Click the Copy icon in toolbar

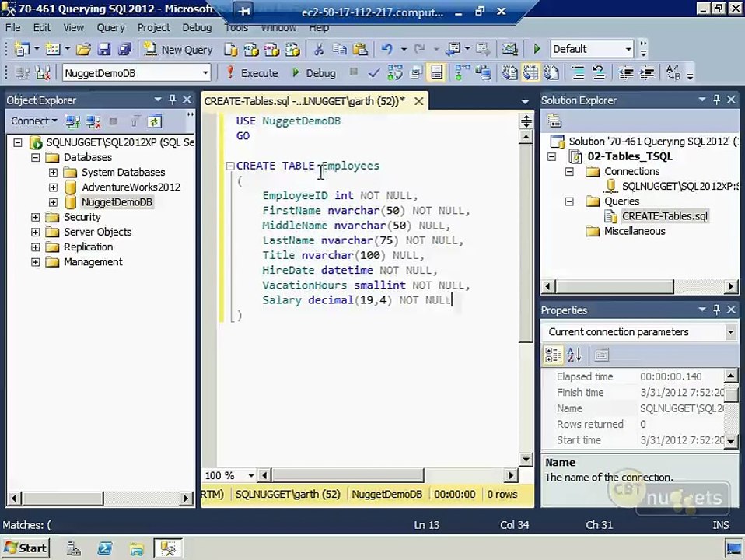(x=339, y=49)
